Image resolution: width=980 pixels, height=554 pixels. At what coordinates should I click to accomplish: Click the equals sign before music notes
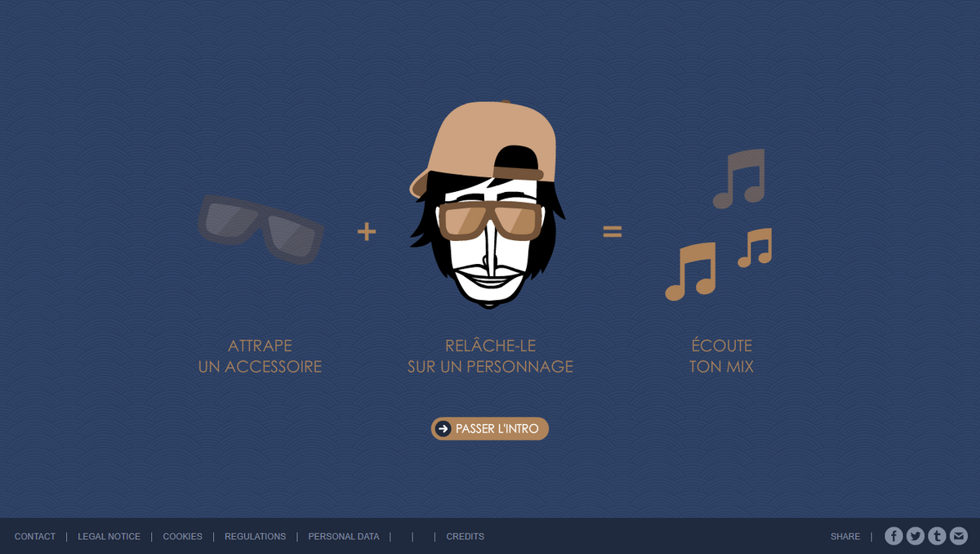point(612,232)
